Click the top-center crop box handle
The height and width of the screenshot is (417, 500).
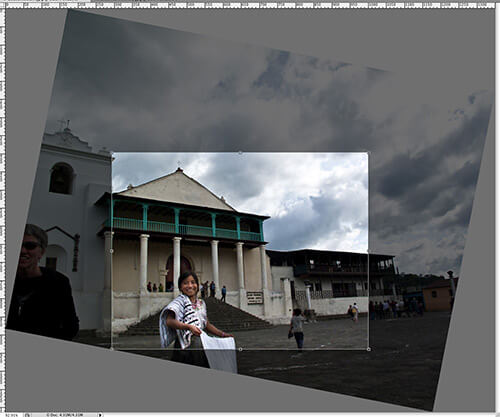[240, 153]
